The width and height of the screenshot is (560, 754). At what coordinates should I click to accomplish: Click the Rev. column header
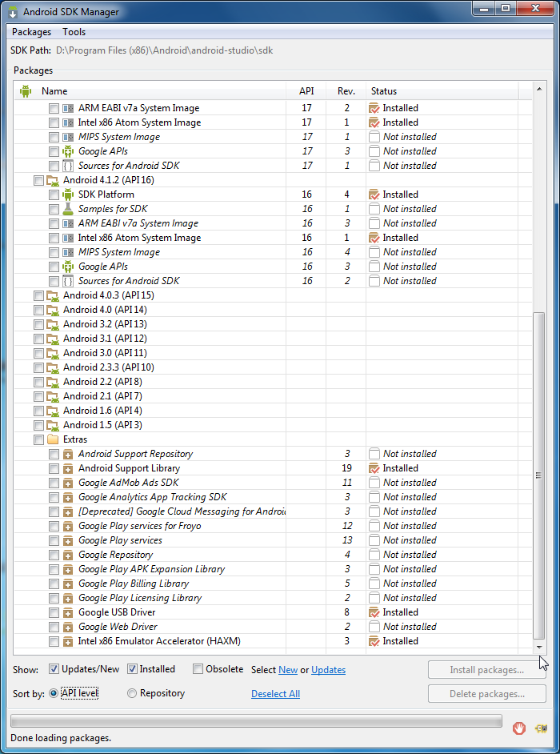(x=346, y=91)
